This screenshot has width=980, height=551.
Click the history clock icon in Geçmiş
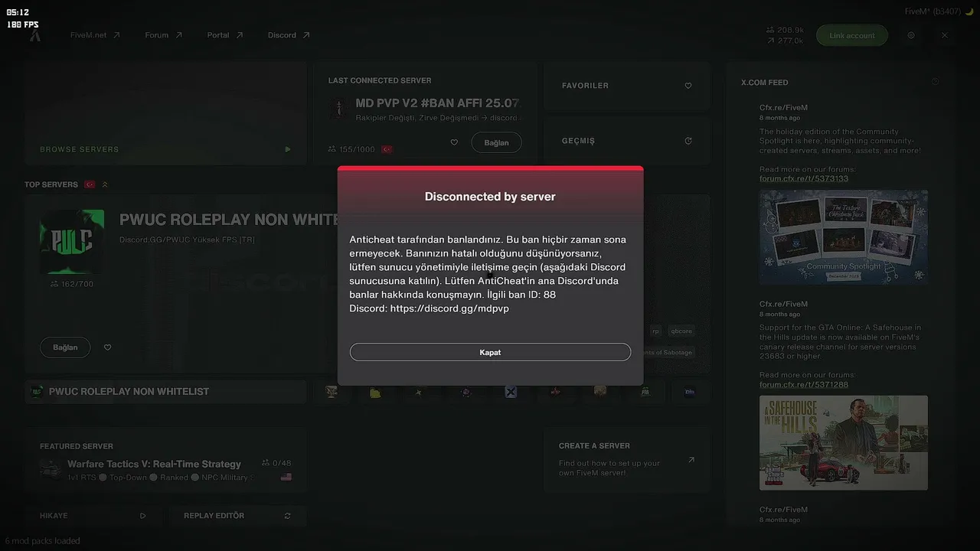point(688,141)
